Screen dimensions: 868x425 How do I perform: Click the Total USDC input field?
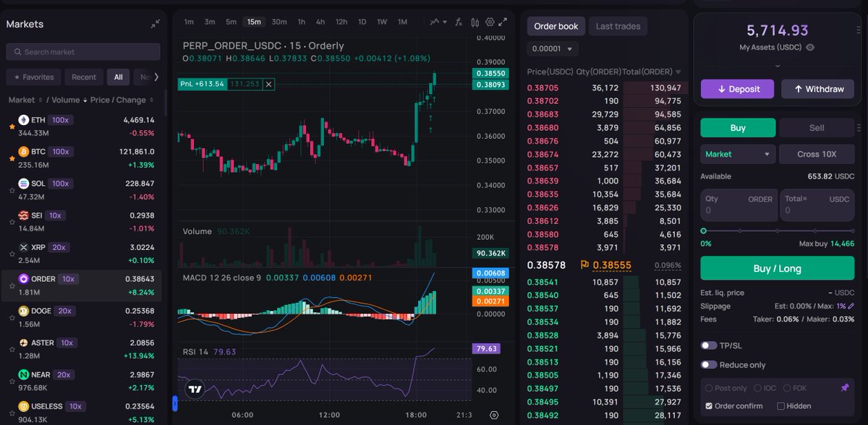click(817, 205)
